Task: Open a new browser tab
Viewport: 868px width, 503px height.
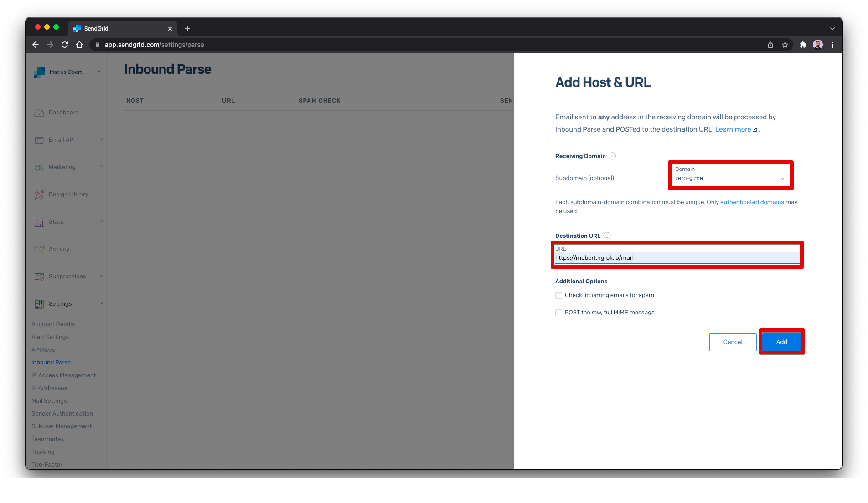Action: 187,29
